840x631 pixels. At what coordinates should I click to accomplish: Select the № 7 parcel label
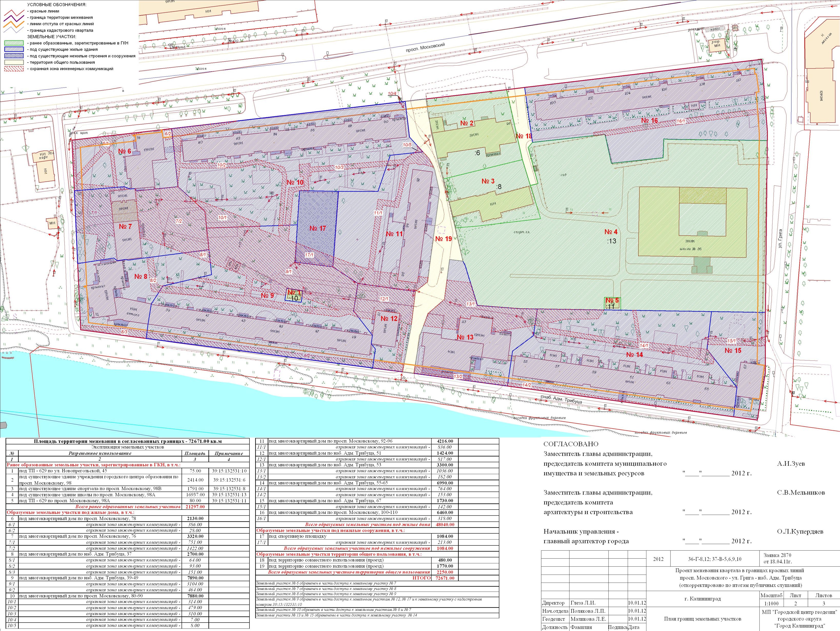point(125,226)
